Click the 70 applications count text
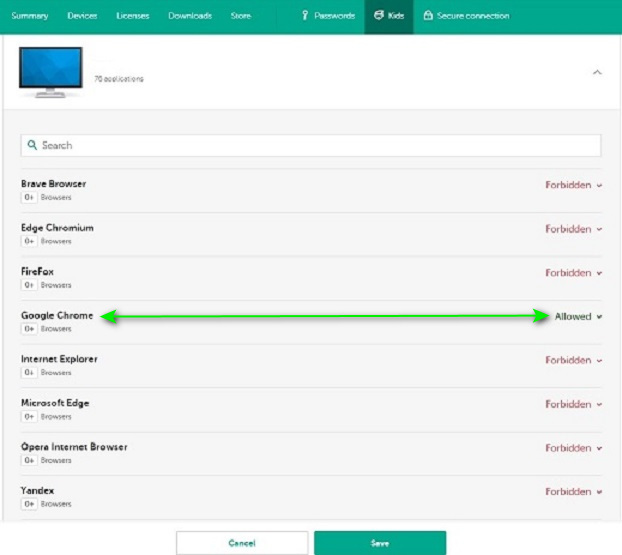 119,79
